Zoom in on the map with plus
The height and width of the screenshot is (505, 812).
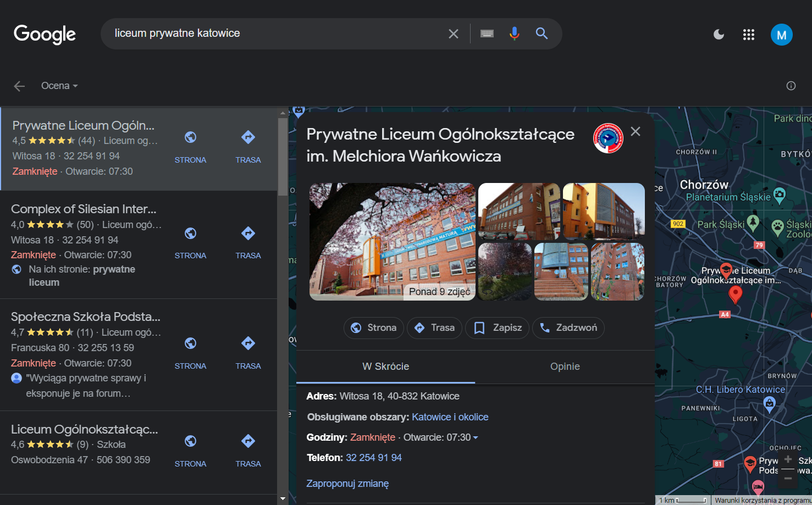[788, 459]
